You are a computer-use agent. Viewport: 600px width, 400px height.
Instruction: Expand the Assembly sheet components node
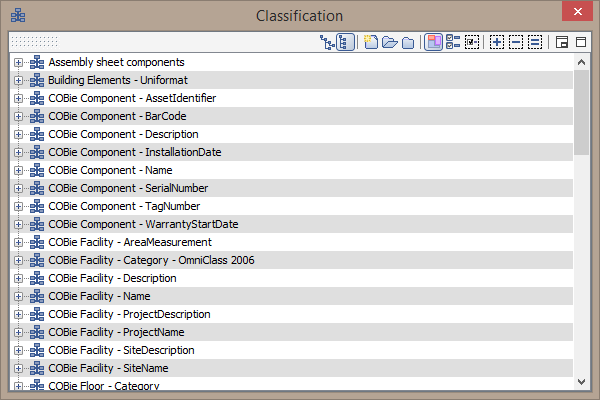click(x=19, y=62)
